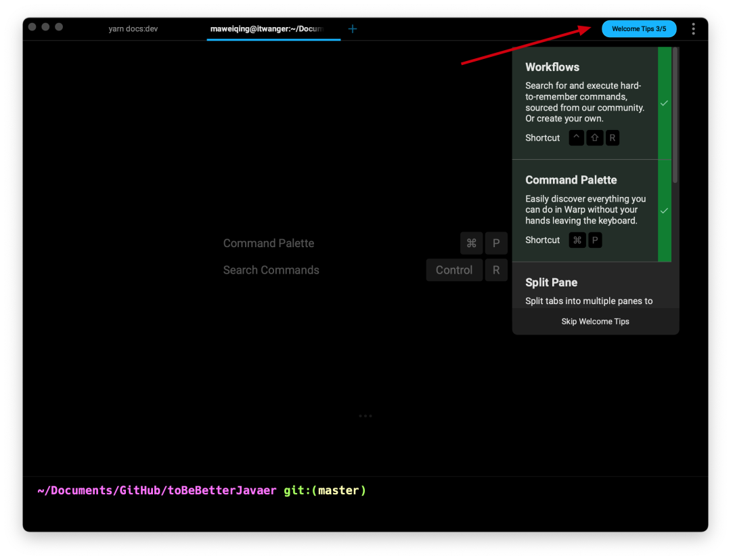Click the P key in tip shortcut
This screenshot has width=731, height=560.
[595, 240]
